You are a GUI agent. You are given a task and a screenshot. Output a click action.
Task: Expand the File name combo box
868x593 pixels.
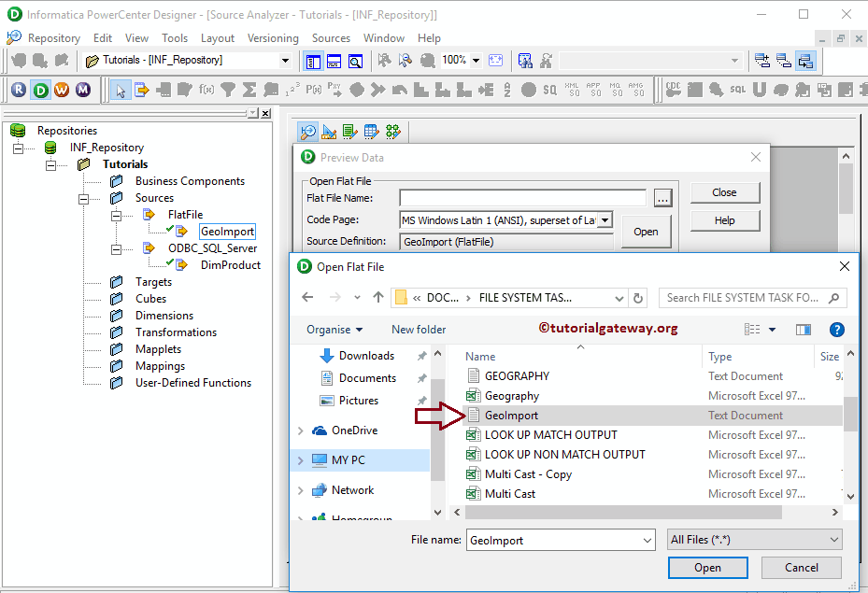647,541
